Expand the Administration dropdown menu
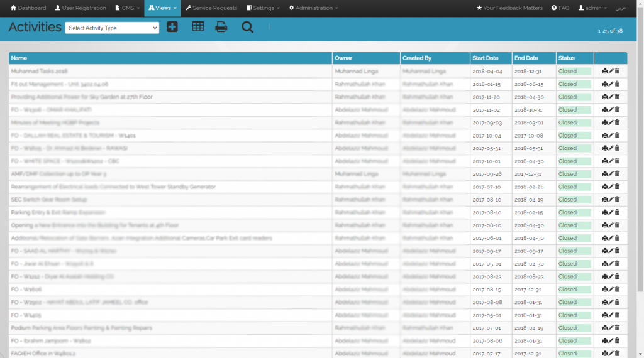644x358 pixels. (x=313, y=8)
